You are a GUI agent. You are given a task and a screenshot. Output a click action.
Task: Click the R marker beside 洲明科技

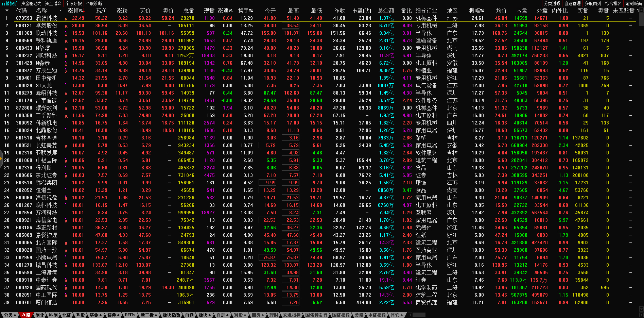pyautogui.click(x=66, y=56)
